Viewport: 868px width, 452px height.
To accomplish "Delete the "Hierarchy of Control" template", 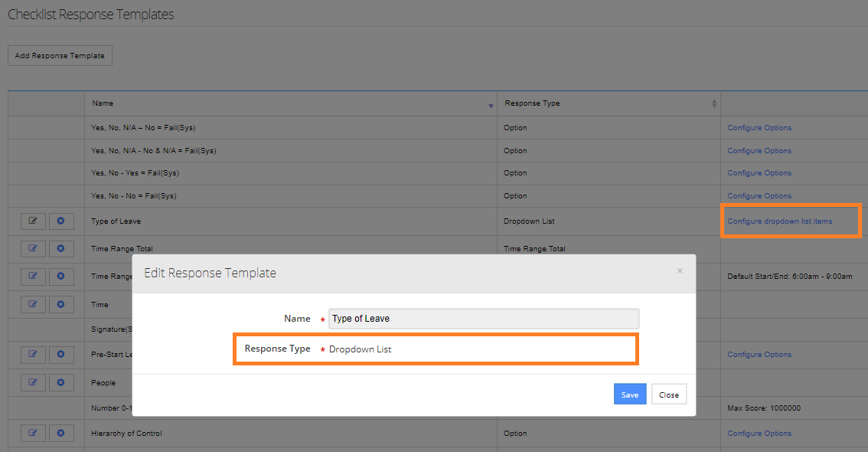I will 61,433.
